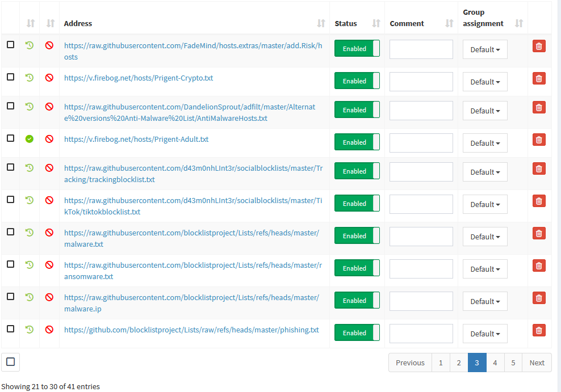Click the red block icon for ransomware.txt
Image resolution: width=561 pixels, height=392 pixels.
(49, 264)
